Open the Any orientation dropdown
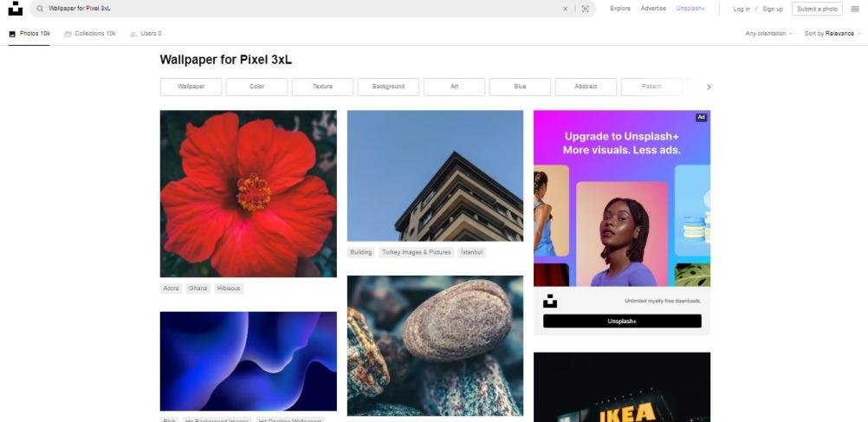Screen dimensions: 868x422 pos(769,34)
